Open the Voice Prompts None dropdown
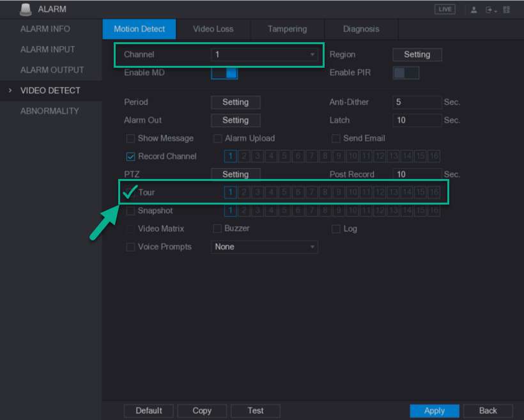The width and height of the screenshot is (524, 420). (264, 247)
